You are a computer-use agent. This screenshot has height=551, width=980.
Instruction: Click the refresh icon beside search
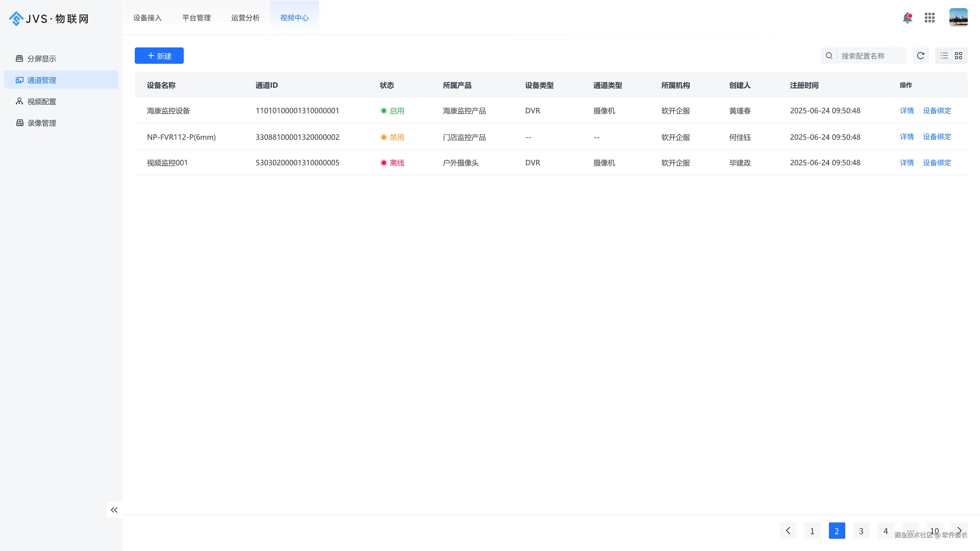pos(921,56)
